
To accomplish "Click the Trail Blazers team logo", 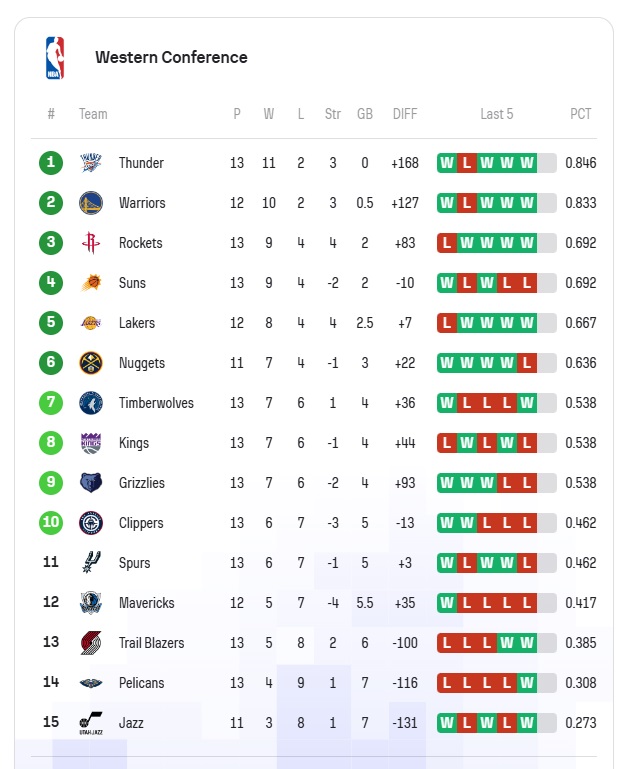I will [91, 643].
